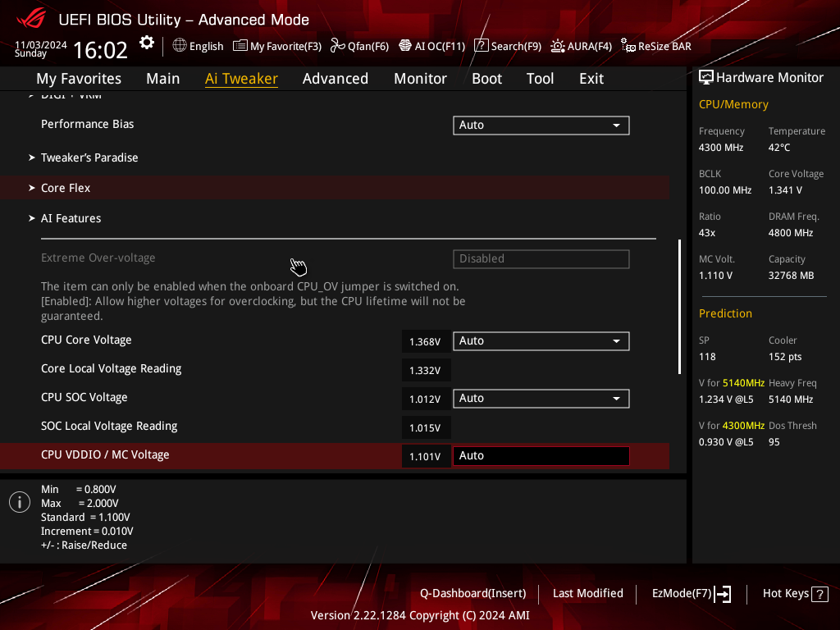Click the CPU/Memory section heading
This screenshot has width=840, height=630.
coord(733,104)
